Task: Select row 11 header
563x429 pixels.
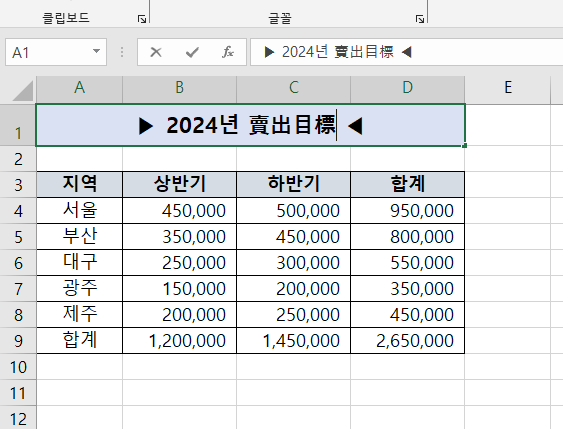Action: pyautogui.click(x=18, y=393)
